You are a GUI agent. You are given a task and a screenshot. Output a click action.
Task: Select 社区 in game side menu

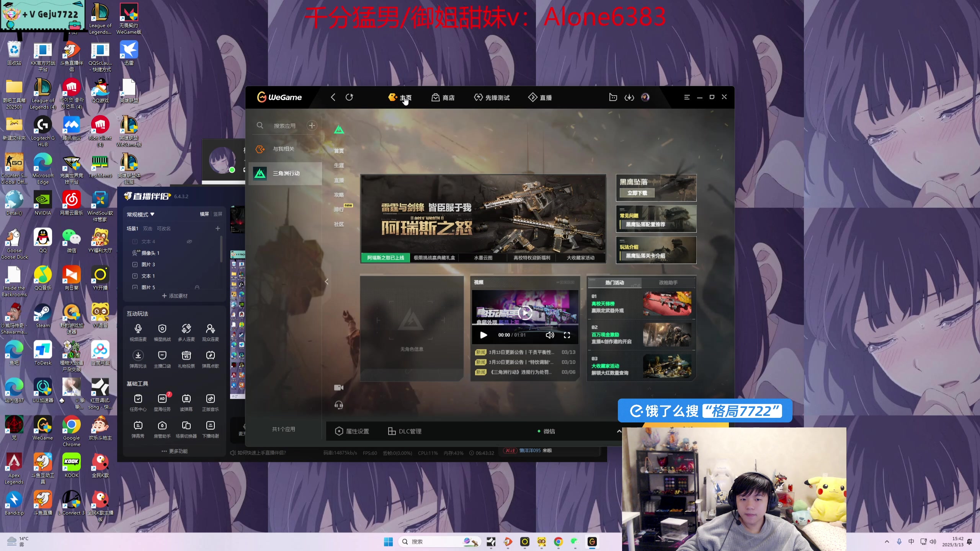pyautogui.click(x=339, y=224)
